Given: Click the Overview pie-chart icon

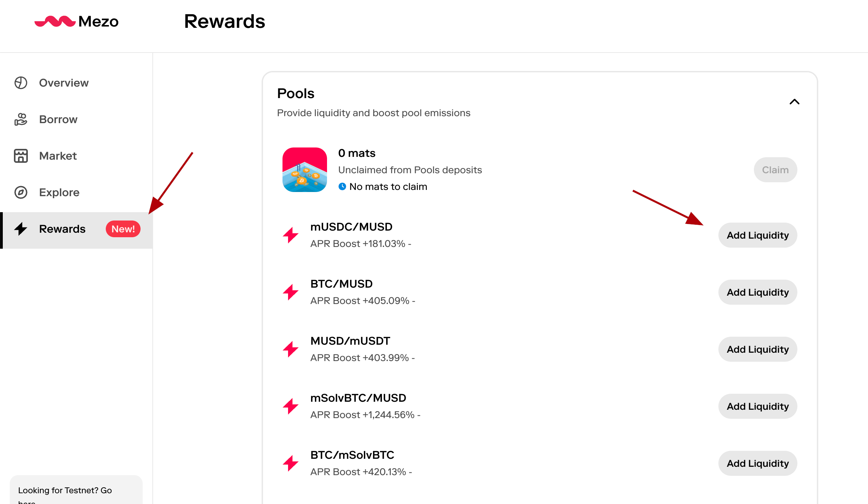Looking at the screenshot, I should [21, 83].
